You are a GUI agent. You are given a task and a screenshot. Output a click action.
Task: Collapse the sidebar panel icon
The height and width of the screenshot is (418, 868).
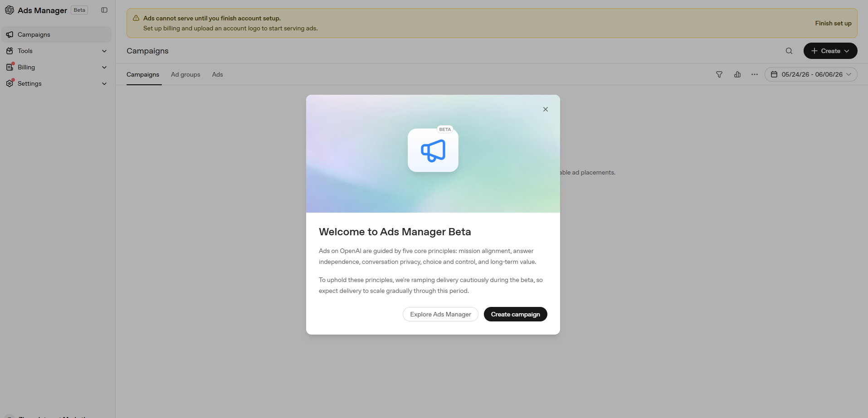pos(104,10)
